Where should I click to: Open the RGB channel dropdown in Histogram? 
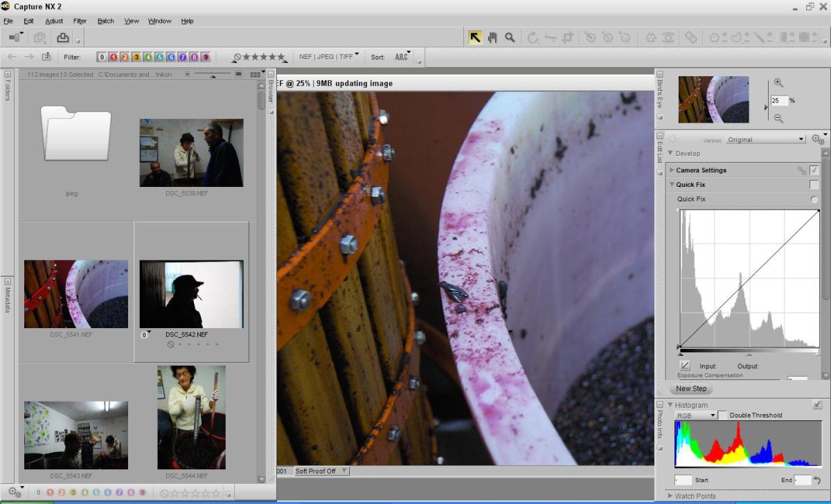click(696, 415)
